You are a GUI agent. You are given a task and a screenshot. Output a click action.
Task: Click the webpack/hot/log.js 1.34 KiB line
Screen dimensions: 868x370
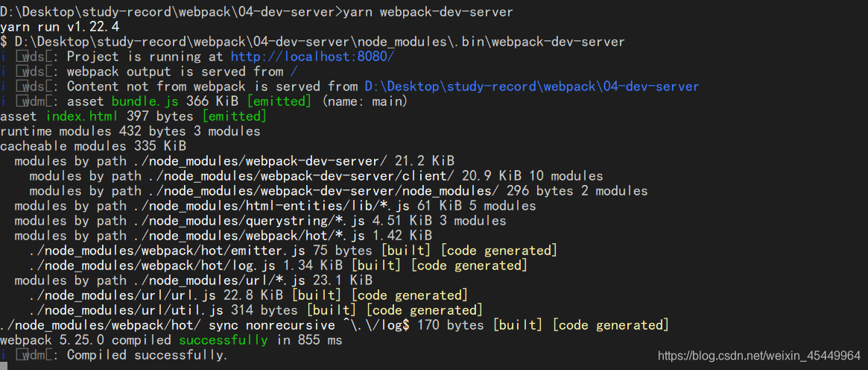279,266
